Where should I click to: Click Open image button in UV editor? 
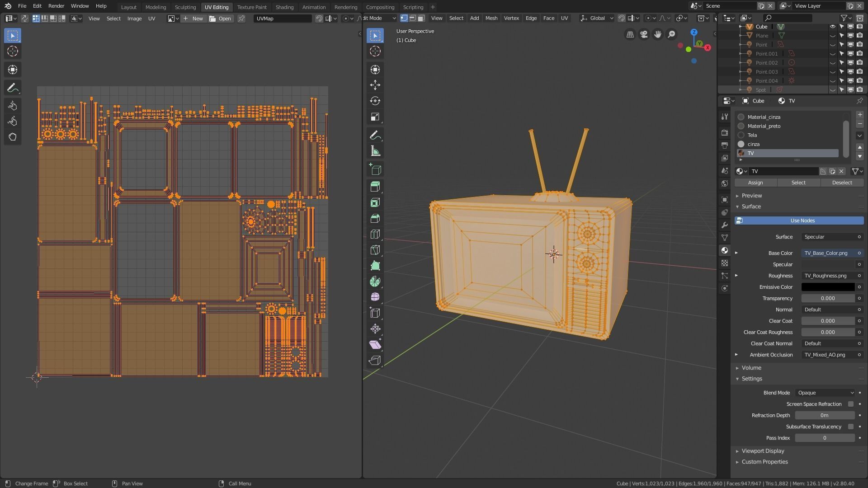(x=220, y=19)
